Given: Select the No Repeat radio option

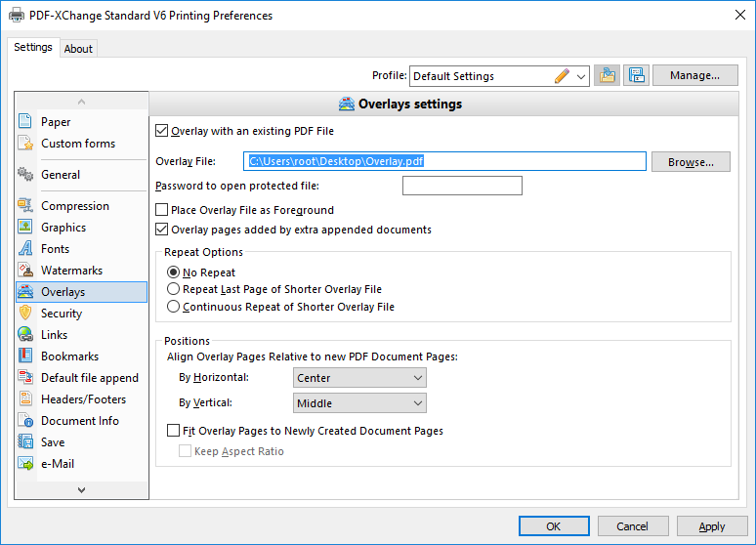Looking at the screenshot, I should point(173,272).
